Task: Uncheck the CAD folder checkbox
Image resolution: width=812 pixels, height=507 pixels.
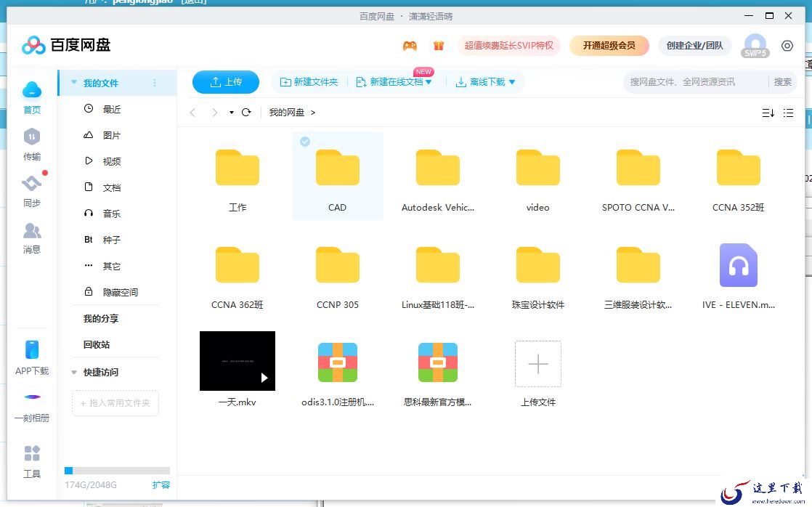Action: point(305,142)
